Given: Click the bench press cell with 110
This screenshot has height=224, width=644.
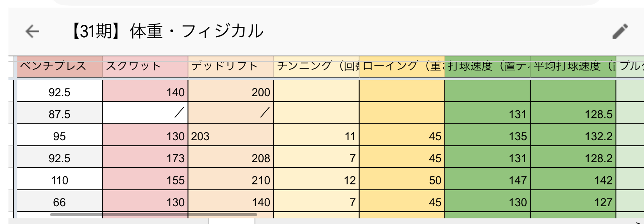Looking at the screenshot, I should click(60, 180).
